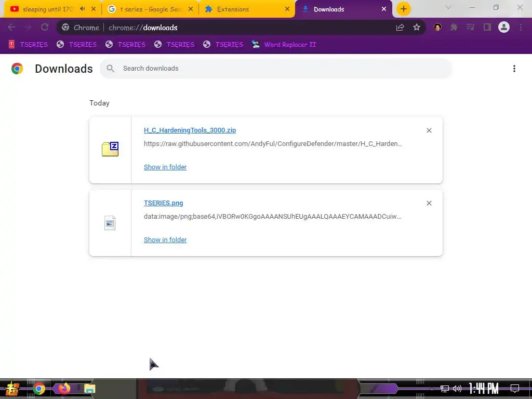Open File Explorer from the taskbar
Viewport: 532px width, 399px height.
pyautogui.click(x=89, y=389)
